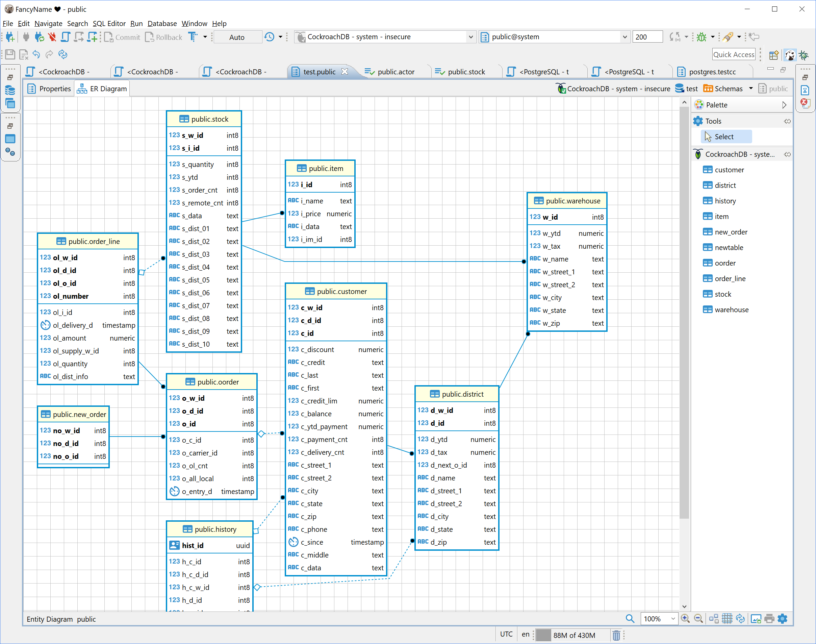Zoom in on the ER diagram
816x644 pixels.
click(x=685, y=619)
